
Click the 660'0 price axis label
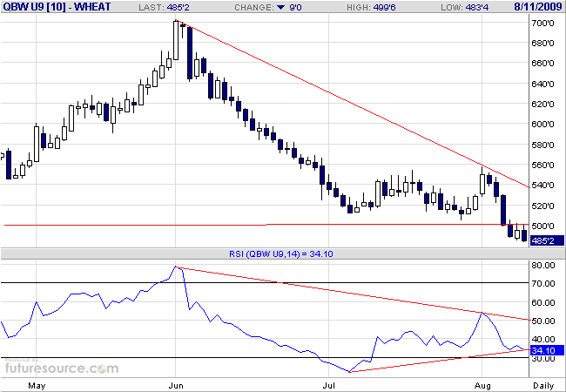(x=542, y=64)
